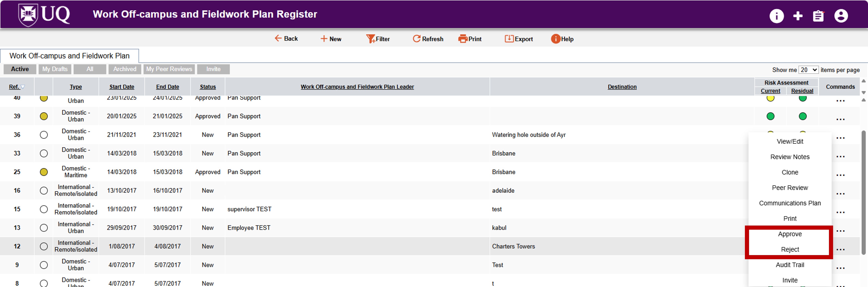Viewport: 868px width, 287px height.
Task: Go Back using the arrow toolbar button
Action: (x=286, y=39)
